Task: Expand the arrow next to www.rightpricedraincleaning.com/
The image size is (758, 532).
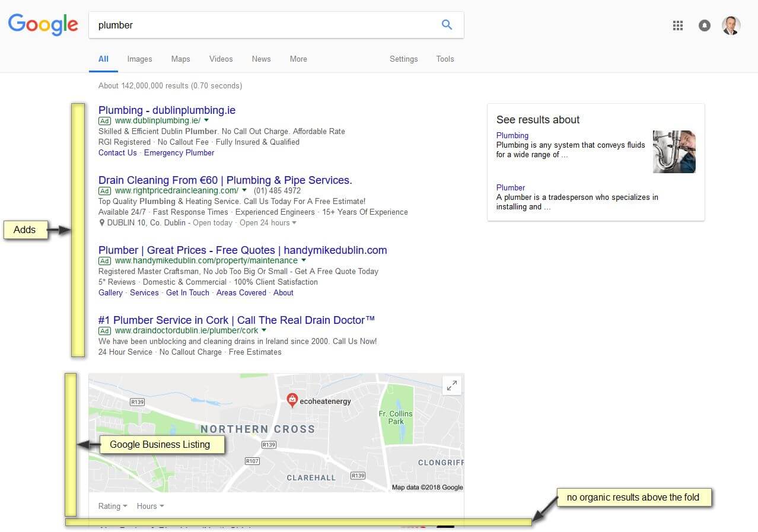Action: 244,190
